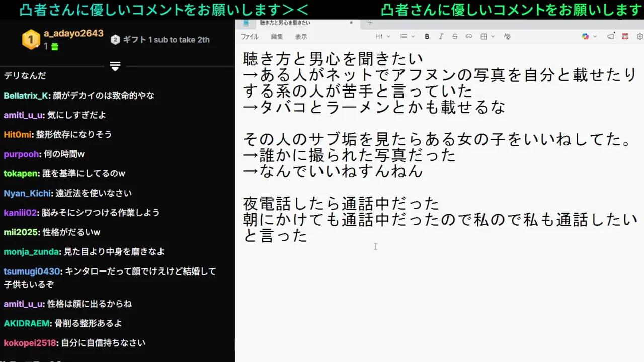Click note line その人のサブ垢を見たらある女の子をいいねしてた。
The image size is (644, 362).
click(x=437, y=139)
